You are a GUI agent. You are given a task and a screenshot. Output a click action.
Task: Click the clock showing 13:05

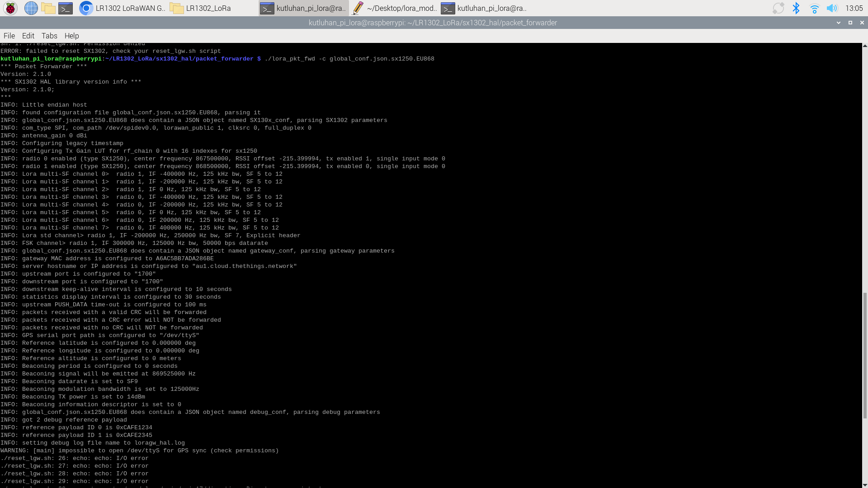pyautogui.click(x=854, y=8)
